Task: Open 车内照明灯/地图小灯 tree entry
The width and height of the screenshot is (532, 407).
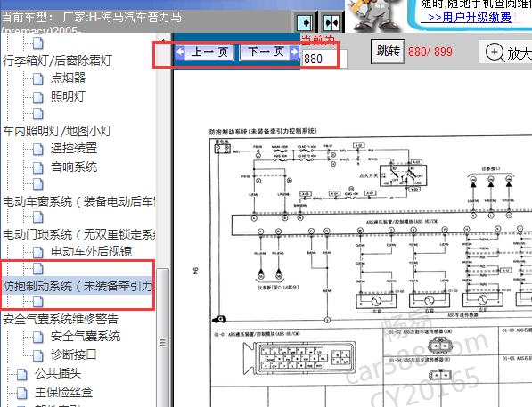Action: pyautogui.click(x=57, y=131)
